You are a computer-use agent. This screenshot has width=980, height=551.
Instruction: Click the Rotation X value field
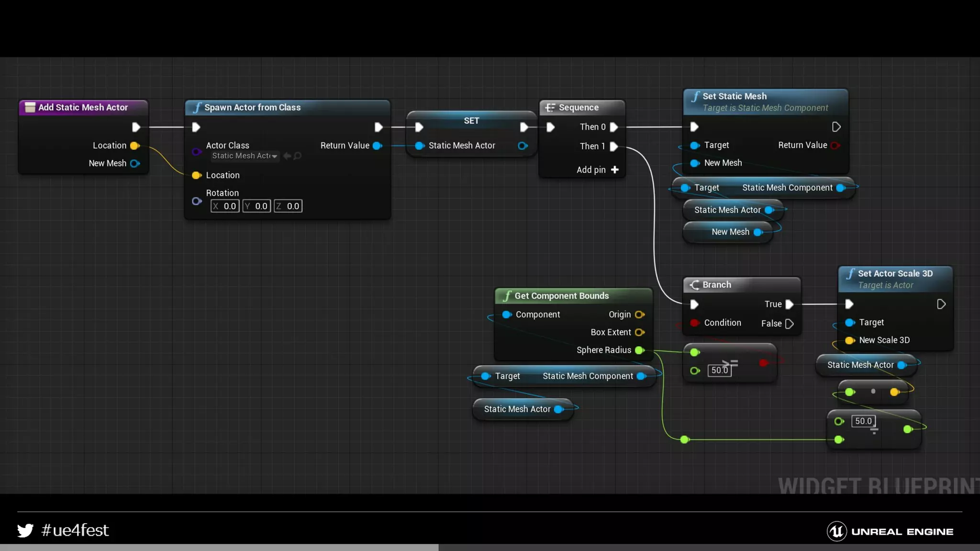coord(225,206)
